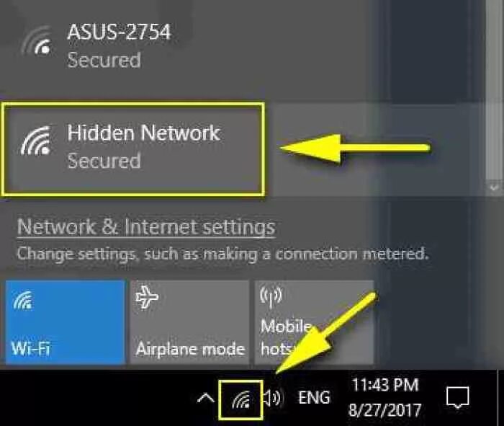Click the Wi-Fi network icon in the system tray
The height and width of the screenshot is (426, 504).
241,400
